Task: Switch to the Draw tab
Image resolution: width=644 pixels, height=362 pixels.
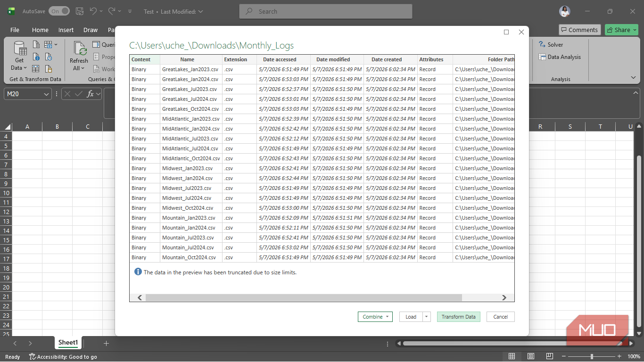Action: (91, 30)
